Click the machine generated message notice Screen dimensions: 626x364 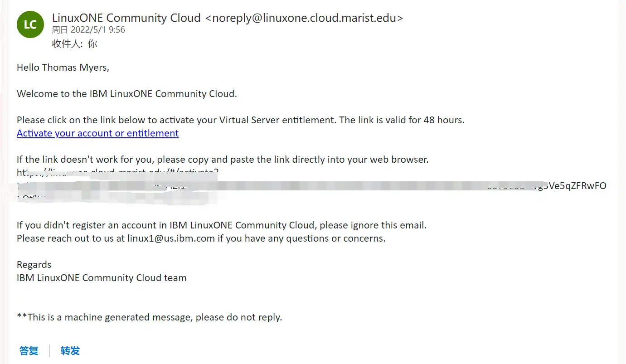point(150,317)
